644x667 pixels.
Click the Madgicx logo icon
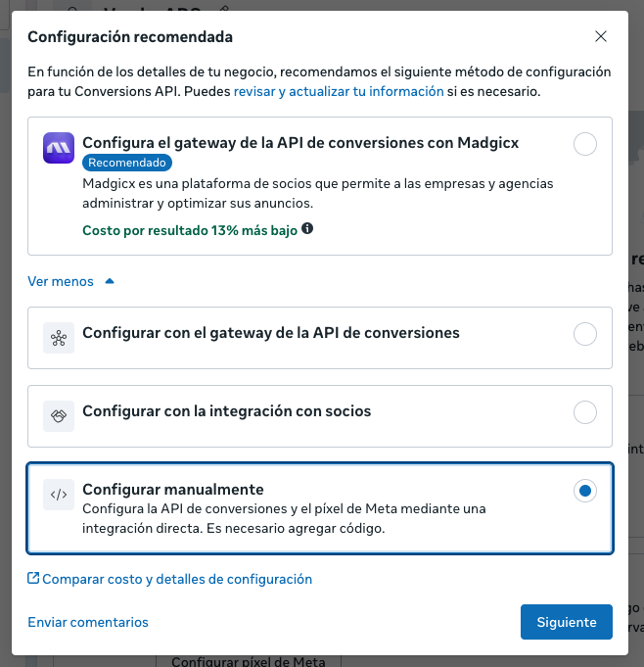[x=59, y=148]
